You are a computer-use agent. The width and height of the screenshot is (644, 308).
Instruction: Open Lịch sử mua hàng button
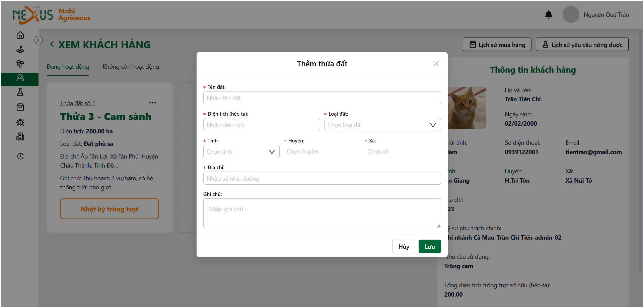(x=497, y=44)
